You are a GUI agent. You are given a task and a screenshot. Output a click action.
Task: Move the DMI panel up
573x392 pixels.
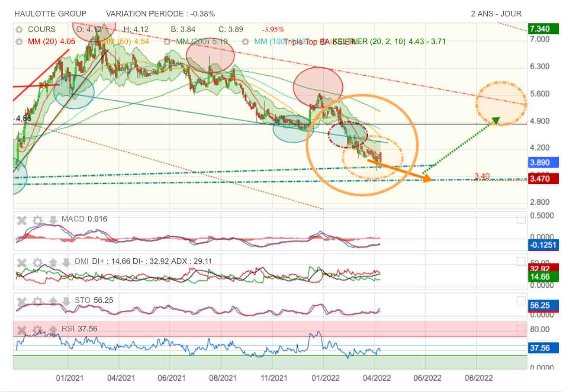pos(53,263)
